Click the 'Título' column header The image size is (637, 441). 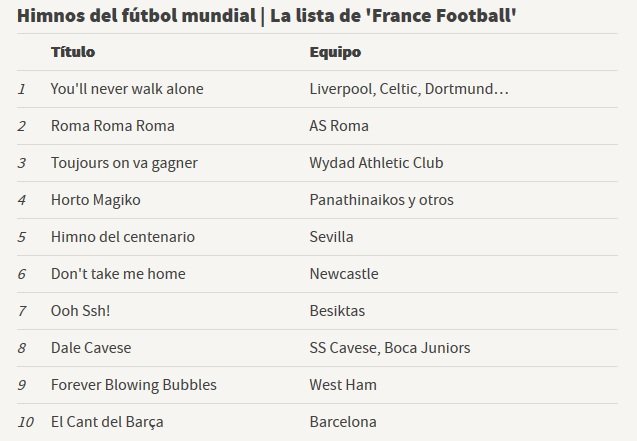(x=73, y=52)
